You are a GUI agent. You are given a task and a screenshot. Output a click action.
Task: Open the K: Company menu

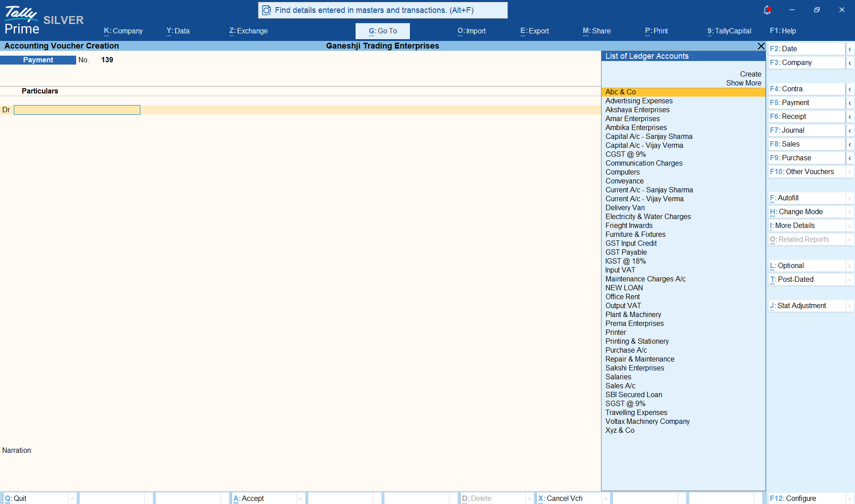[x=123, y=31]
